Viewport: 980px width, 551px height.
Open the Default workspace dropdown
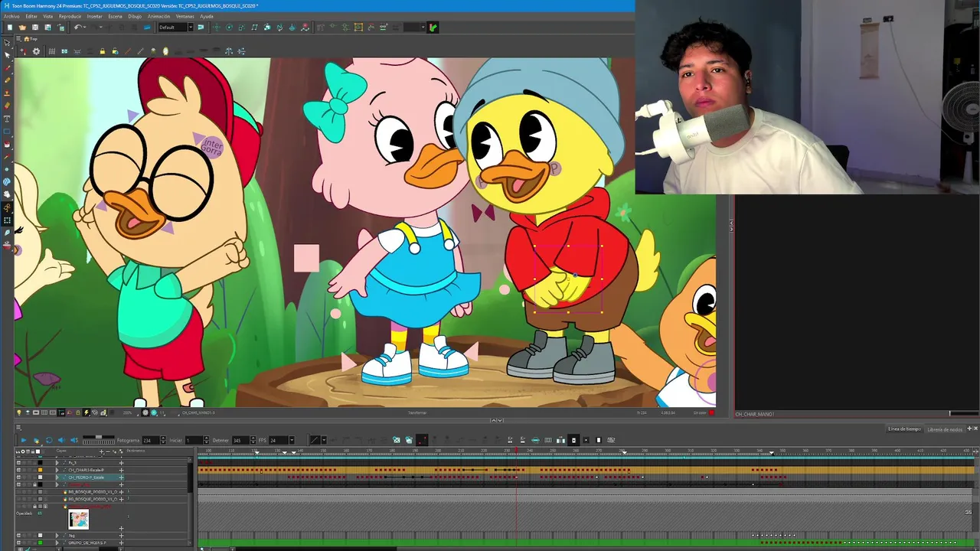(191, 28)
